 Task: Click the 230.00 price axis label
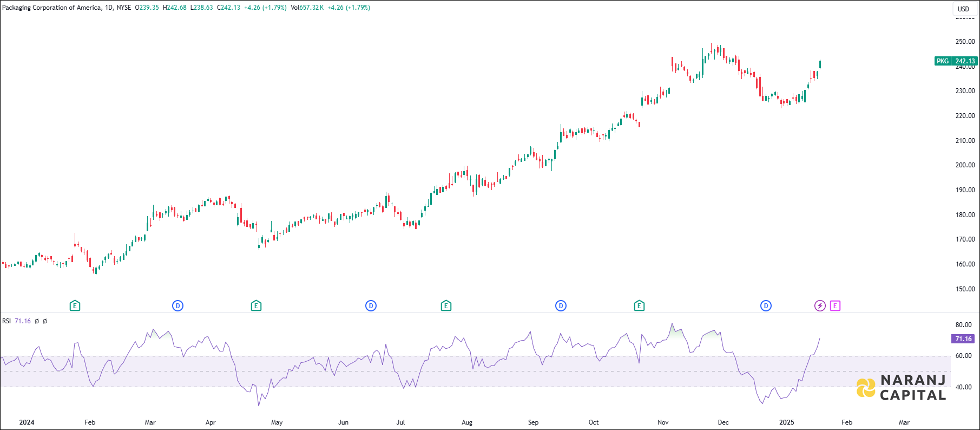(x=965, y=91)
